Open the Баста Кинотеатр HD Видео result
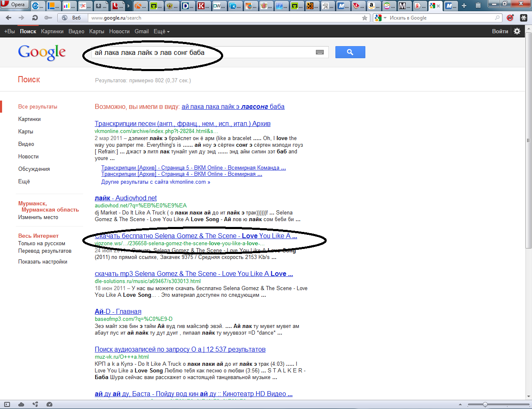This screenshot has height=409, width=532. coord(194,394)
